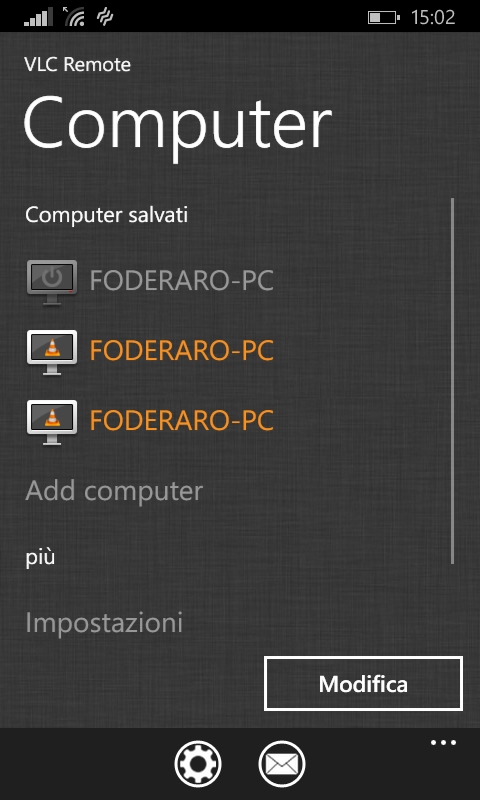
Task: Tap the cellular signal bars icon
Action: tap(38, 17)
